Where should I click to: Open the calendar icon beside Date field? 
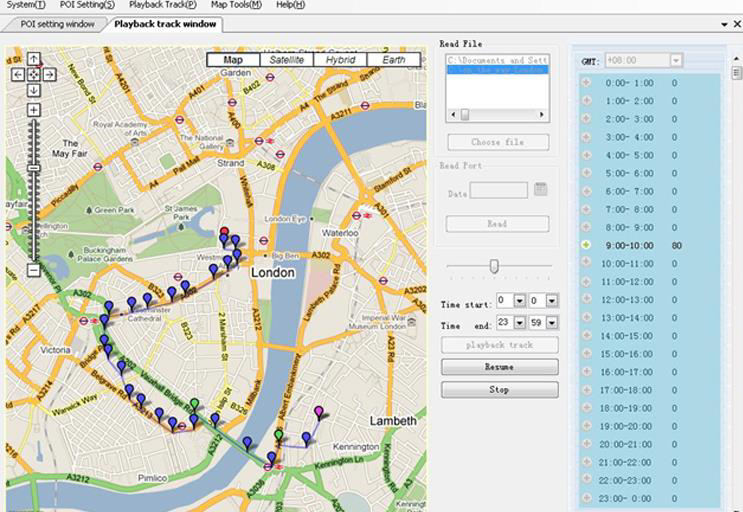[541, 189]
